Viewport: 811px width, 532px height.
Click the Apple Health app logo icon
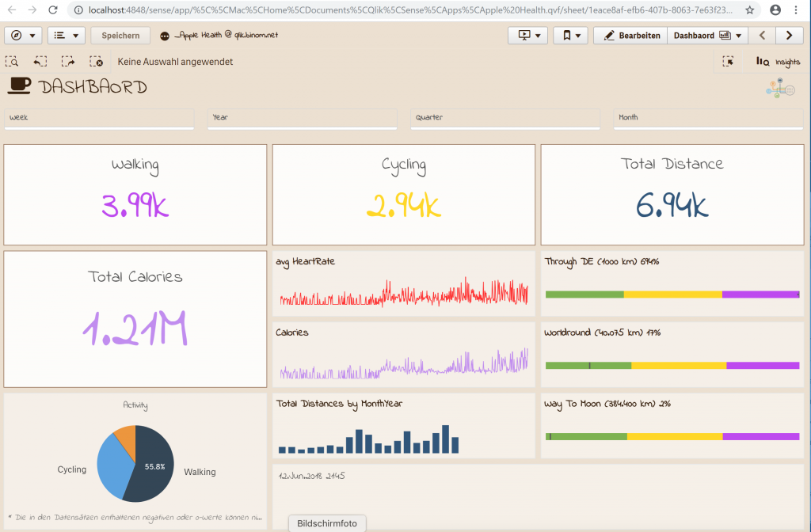pos(163,35)
